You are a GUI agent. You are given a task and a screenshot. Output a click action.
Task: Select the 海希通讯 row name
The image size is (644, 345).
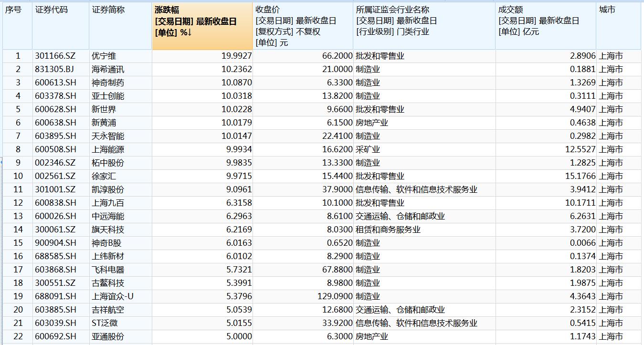pyautogui.click(x=108, y=69)
